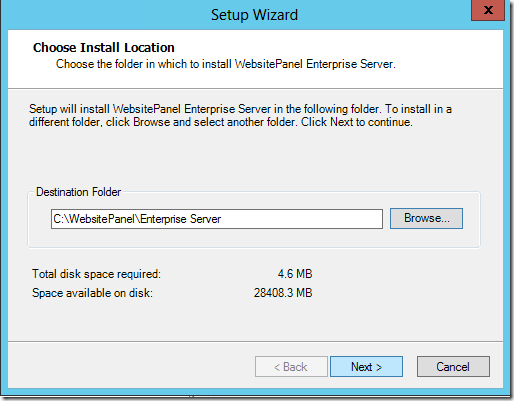
Task: Click the Browse... button
Action: coord(426,218)
